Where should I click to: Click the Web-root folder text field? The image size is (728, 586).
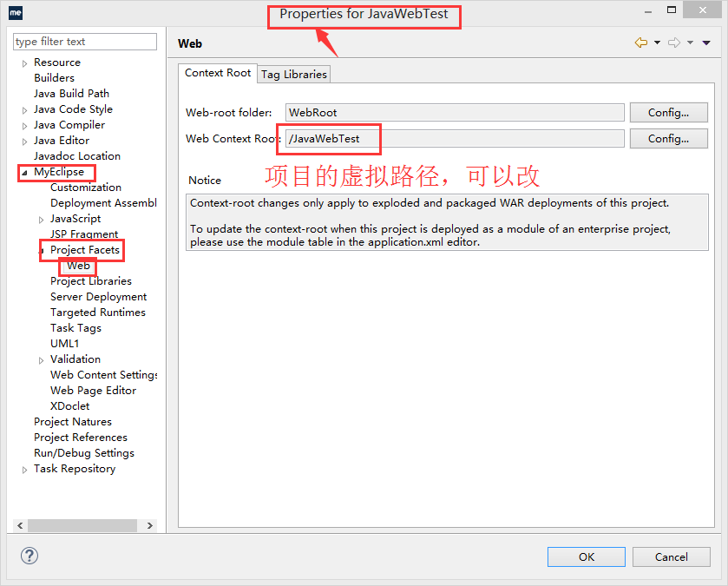(455, 112)
